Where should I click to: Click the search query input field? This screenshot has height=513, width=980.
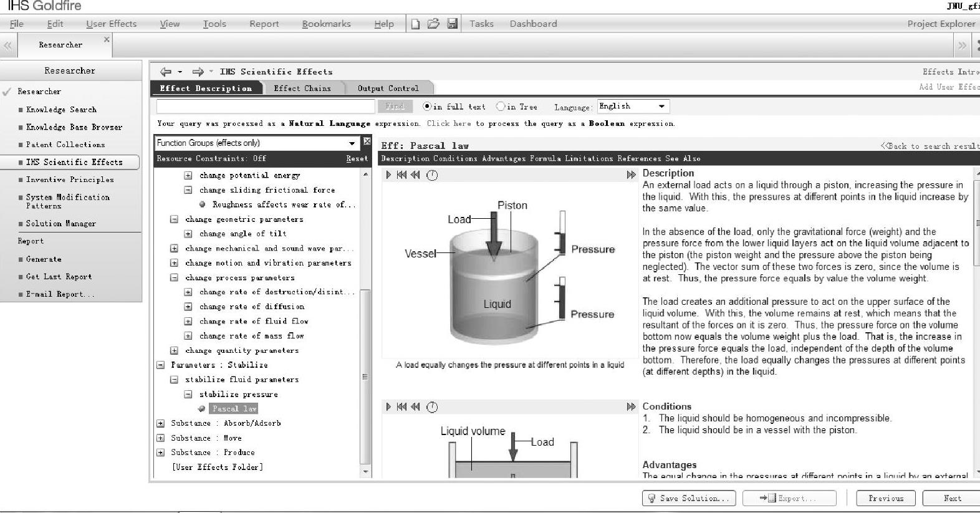point(266,107)
